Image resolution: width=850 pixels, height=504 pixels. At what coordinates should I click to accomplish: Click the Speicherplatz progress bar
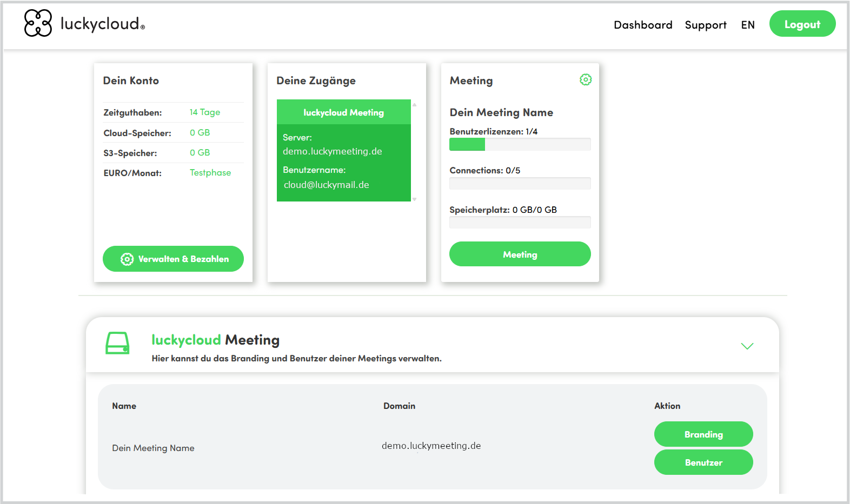click(520, 223)
